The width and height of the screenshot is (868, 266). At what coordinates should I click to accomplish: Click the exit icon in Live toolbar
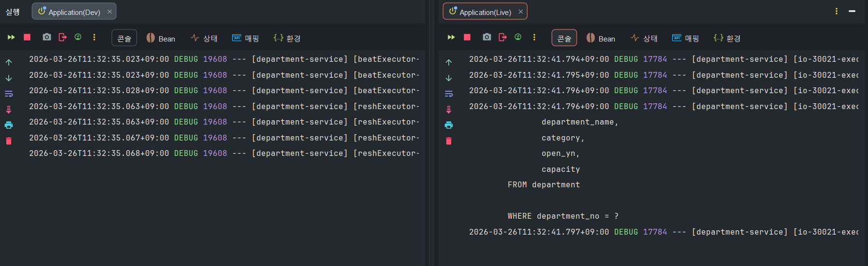coord(503,37)
